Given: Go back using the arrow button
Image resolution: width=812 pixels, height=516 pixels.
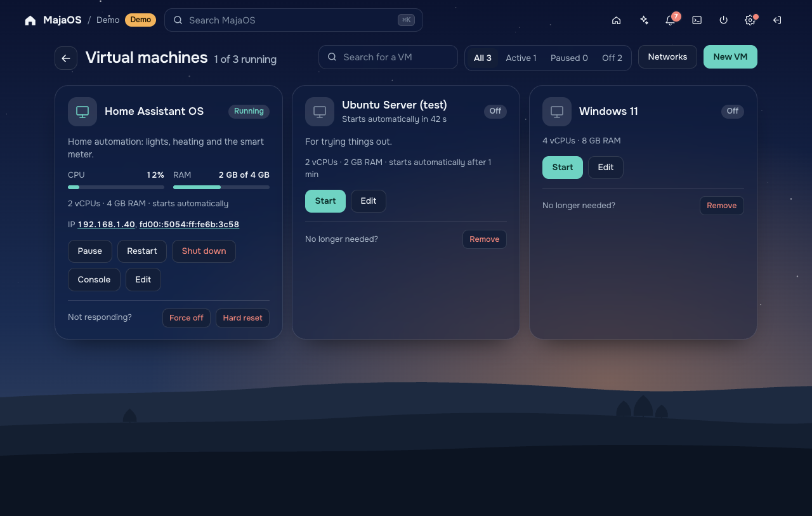Looking at the screenshot, I should [66, 58].
